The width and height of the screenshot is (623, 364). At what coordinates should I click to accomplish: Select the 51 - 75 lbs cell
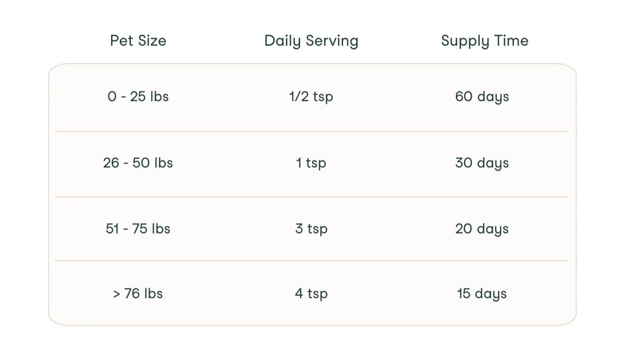138,229
